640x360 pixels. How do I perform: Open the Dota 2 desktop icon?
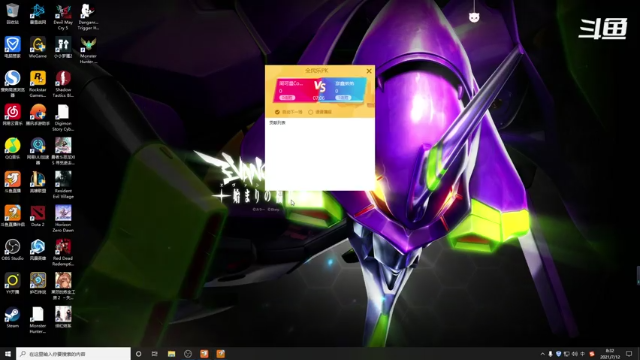38,216
